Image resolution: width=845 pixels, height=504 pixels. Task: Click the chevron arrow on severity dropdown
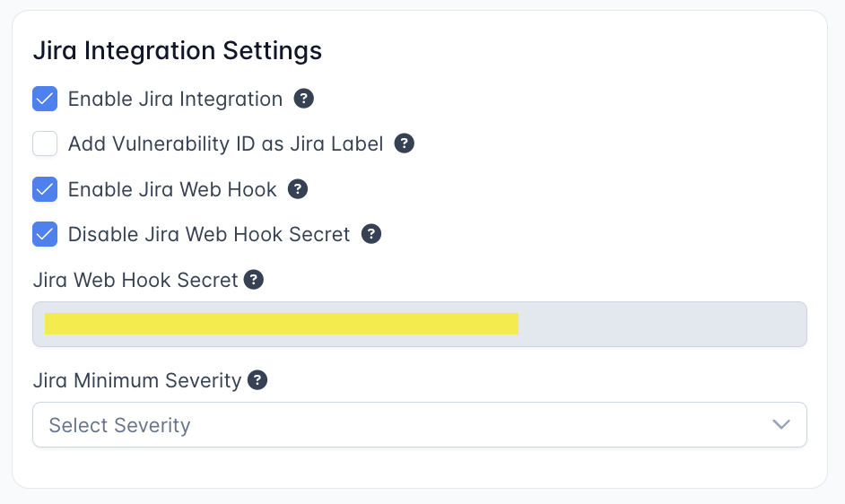(x=781, y=424)
